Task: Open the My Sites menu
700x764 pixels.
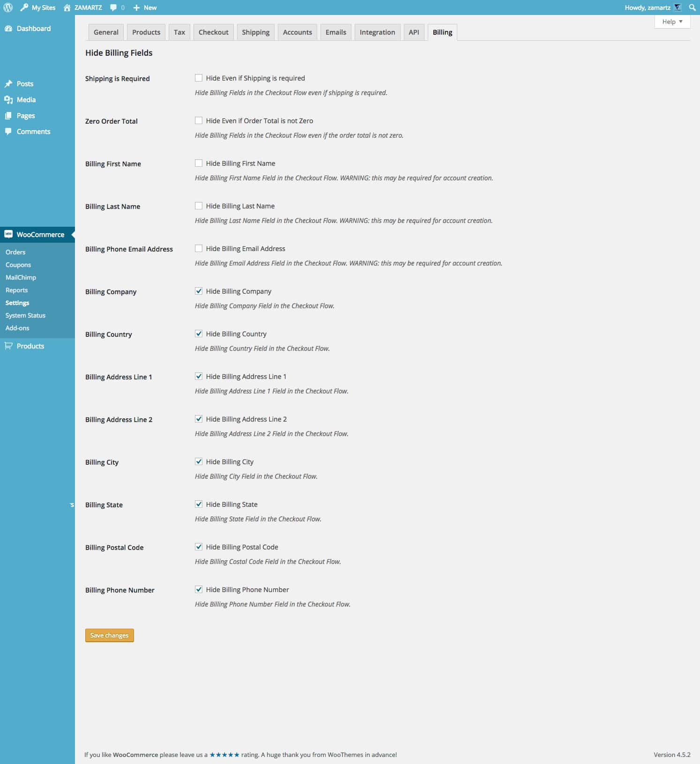Action: [37, 7]
